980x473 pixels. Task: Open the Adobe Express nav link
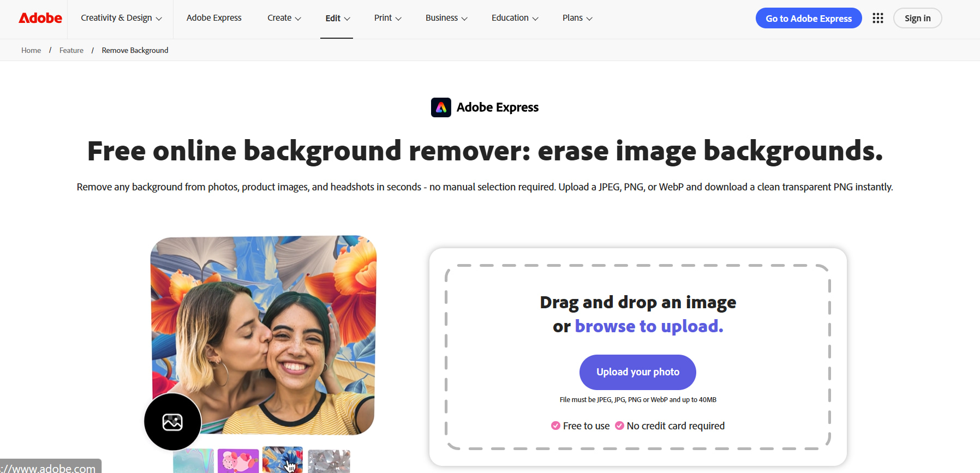point(214,18)
